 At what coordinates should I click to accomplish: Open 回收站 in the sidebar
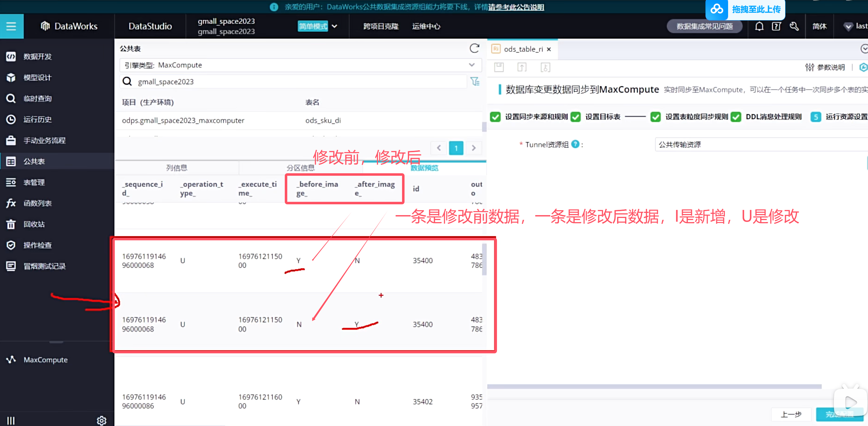(34, 224)
